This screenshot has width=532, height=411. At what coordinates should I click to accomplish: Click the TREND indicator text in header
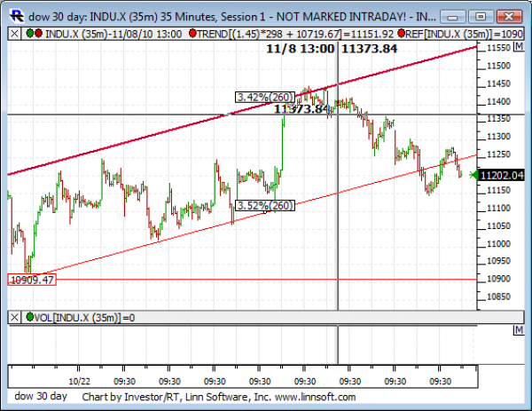click(295, 34)
